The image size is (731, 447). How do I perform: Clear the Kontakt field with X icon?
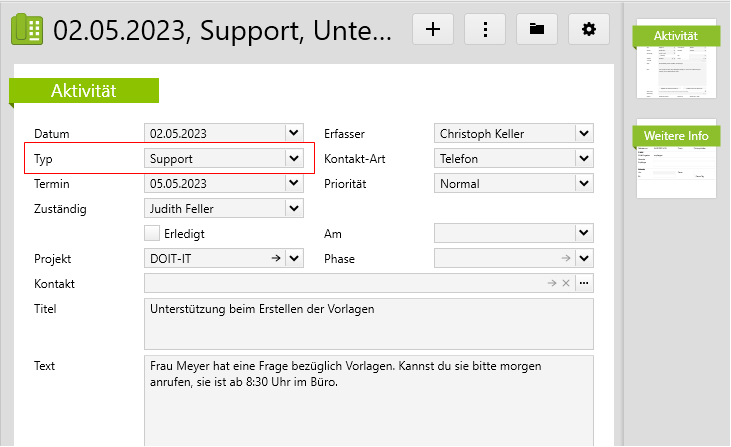click(566, 284)
